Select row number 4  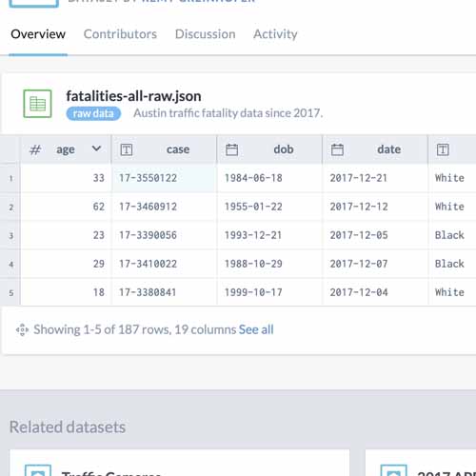click(10, 264)
